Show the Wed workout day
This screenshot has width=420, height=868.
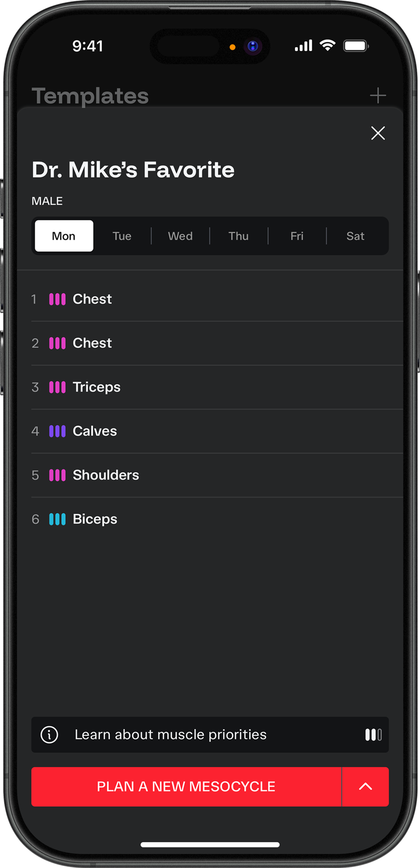pyautogui.click(x=180, y=236)
